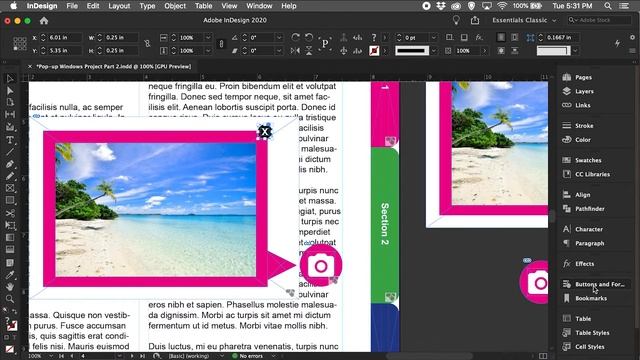Open the Table menu
Screen dimensions: 640x360
coord(203,6)
